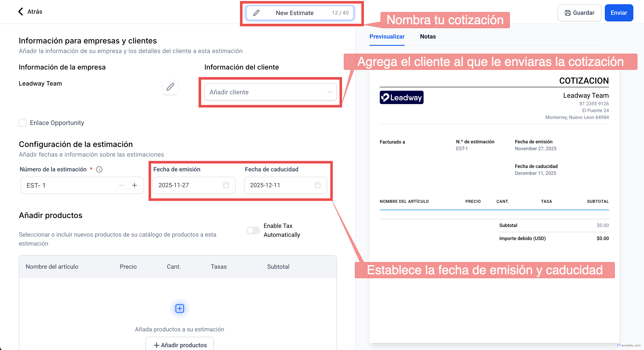The width and height of the screenshot is (644, 350).
Task: Click back arrow chevron near Atrás
Action: pos(21,12)
